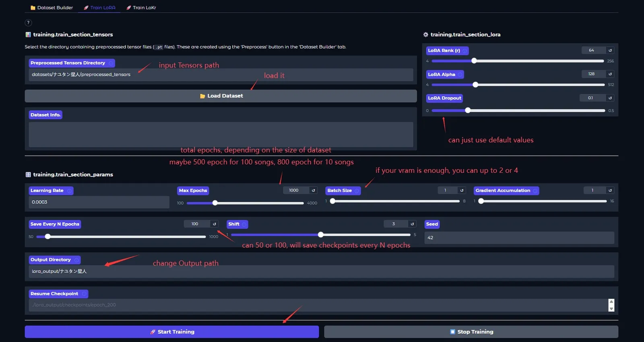Reset the LoRA Alpha value
The image size is (644, 342).
(x=610, y=74)
